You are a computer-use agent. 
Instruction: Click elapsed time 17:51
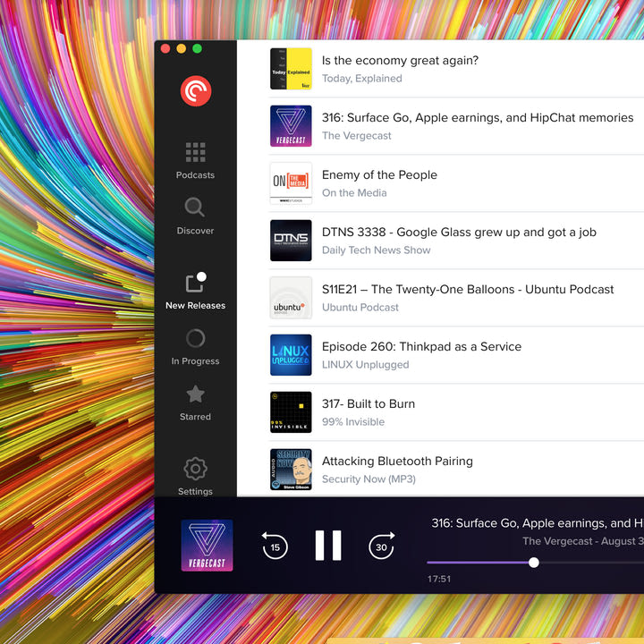pyautogui.click(x=439, y=579)
